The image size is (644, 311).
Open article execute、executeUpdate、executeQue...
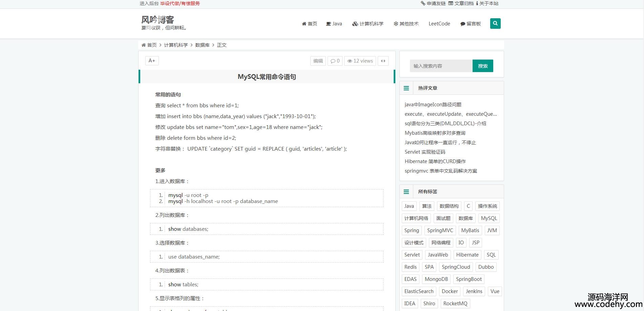coord(451,114)
